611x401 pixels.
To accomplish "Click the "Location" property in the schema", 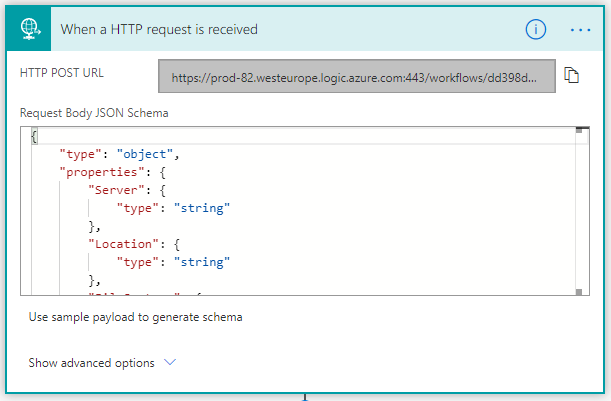I will click(124, 244).
